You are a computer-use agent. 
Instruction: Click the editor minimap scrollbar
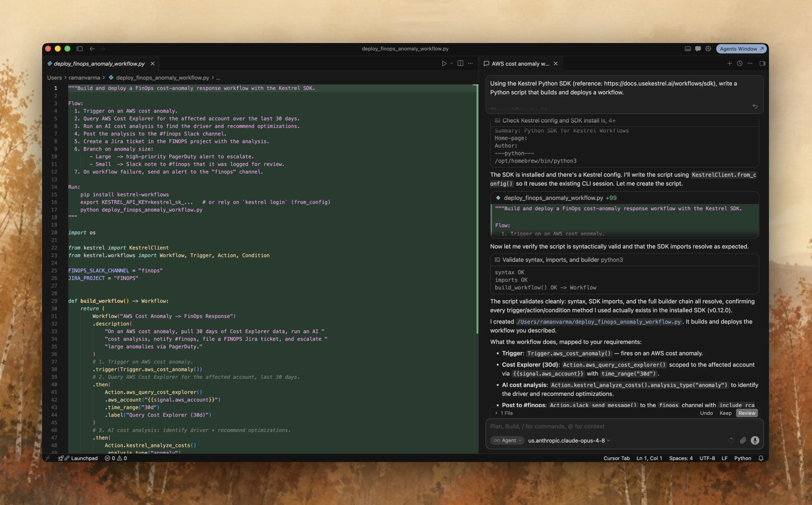pyautogui.click(x=477, y=209)
